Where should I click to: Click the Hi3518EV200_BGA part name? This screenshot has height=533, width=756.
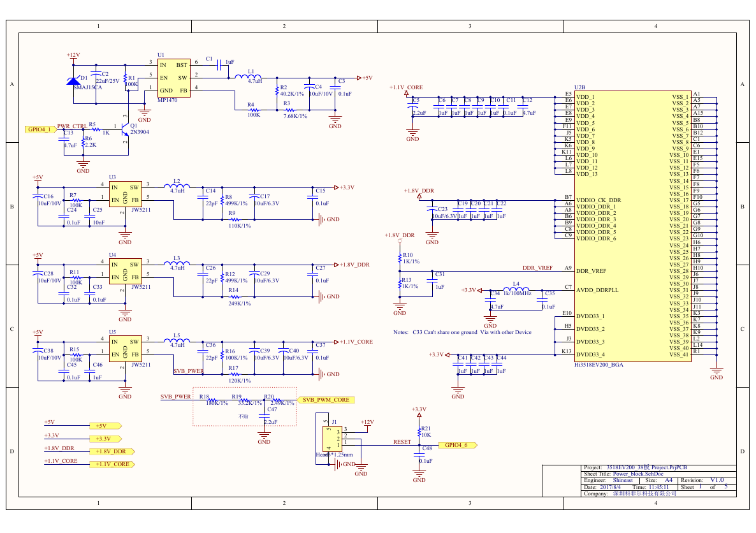tap(599, 365)
